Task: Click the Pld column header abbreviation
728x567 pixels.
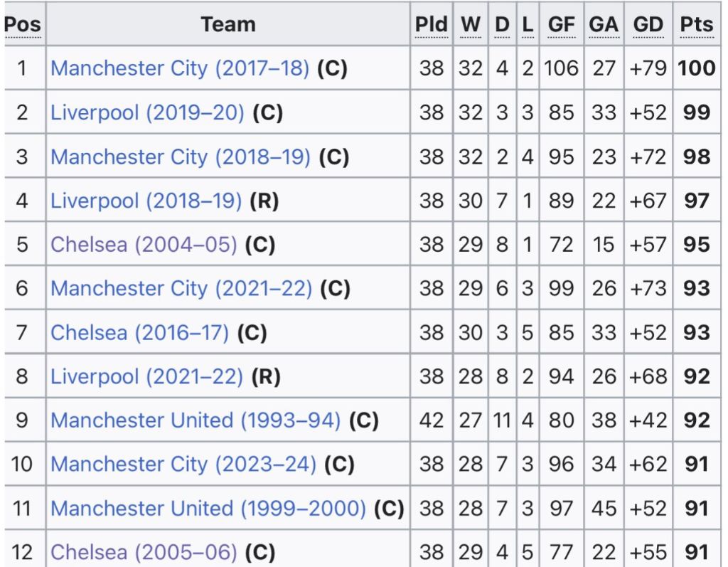Action: point(431,25)
